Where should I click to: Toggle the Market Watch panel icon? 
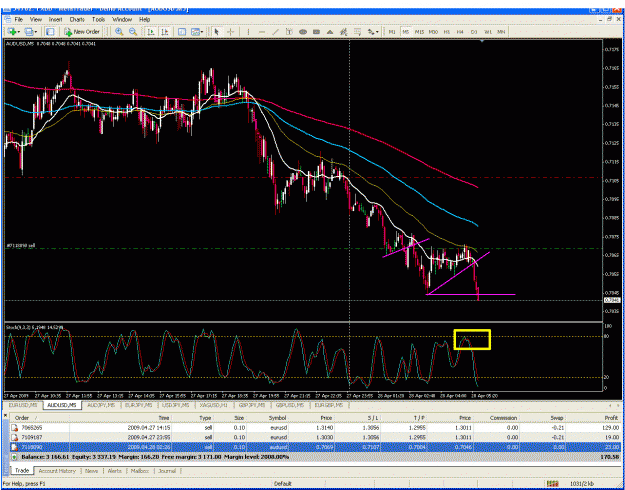click(50, 31)
